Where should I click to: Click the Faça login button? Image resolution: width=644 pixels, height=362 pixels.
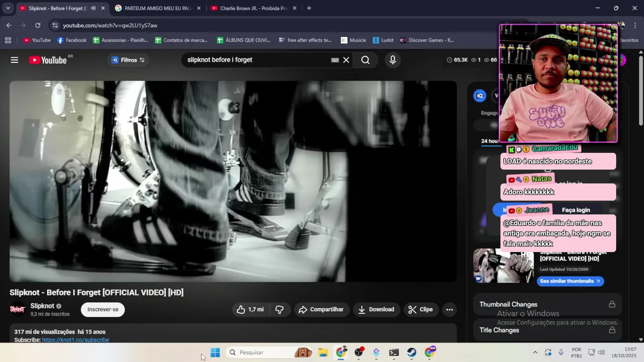tap(576, 210)
